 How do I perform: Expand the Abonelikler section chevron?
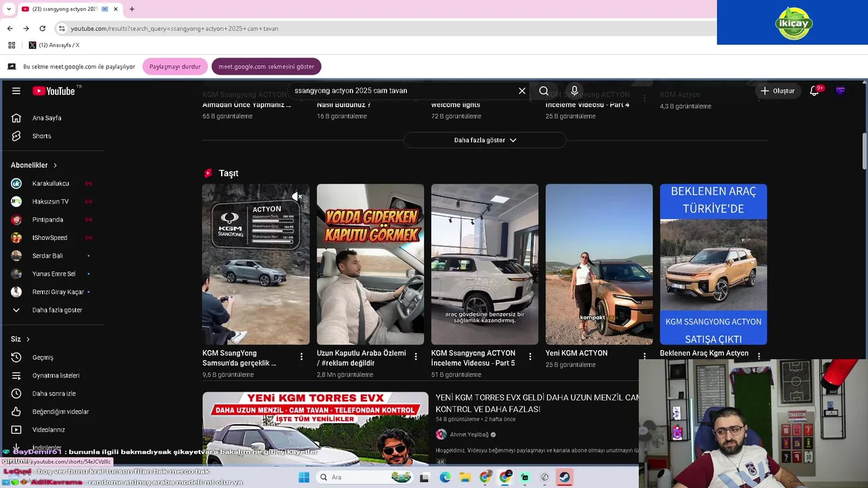click(x=55, y=165)
